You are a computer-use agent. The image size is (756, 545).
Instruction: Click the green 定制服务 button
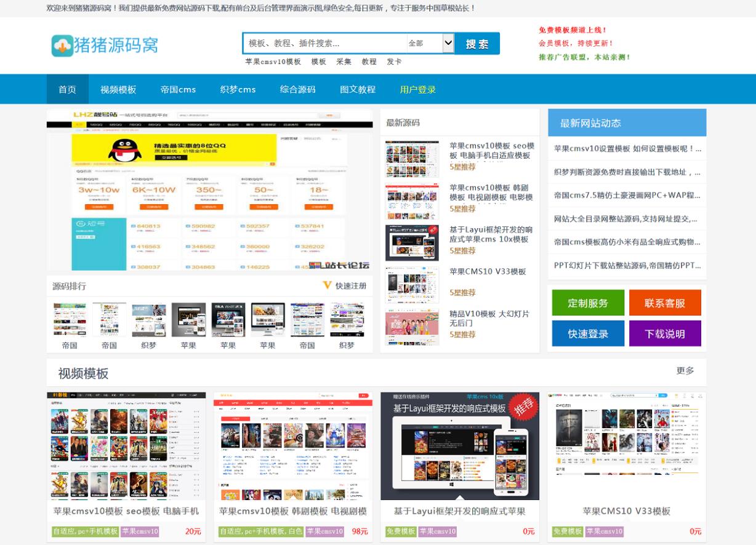coord(588,303)
